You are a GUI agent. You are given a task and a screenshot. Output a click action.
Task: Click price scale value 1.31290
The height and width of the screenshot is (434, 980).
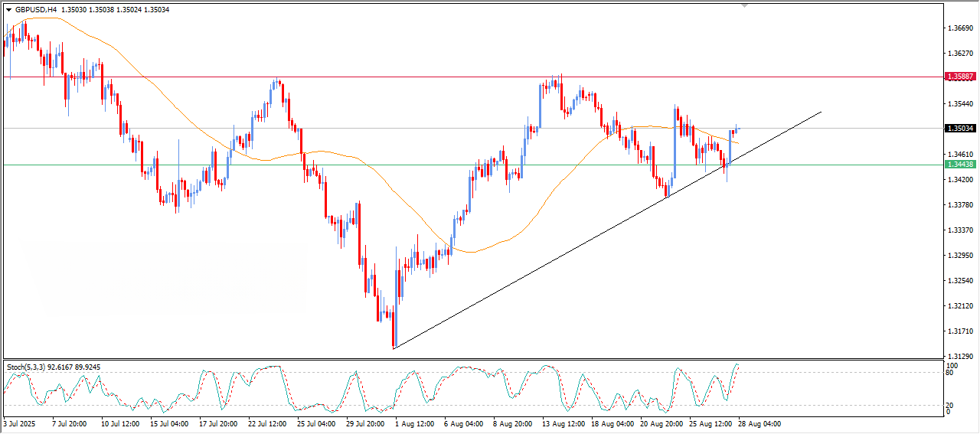tap(960, 357)
